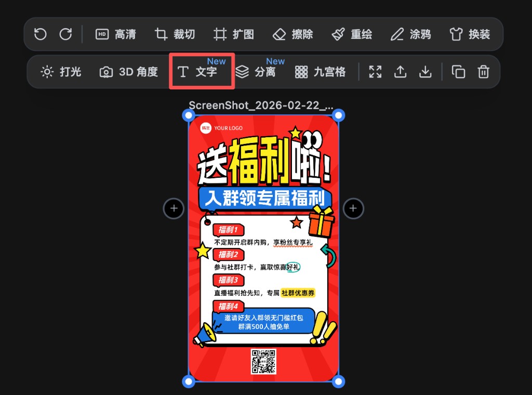This screenshot has width=532, height=395.
Task: Redo the last undone action
Action: [x=65, y=34]
